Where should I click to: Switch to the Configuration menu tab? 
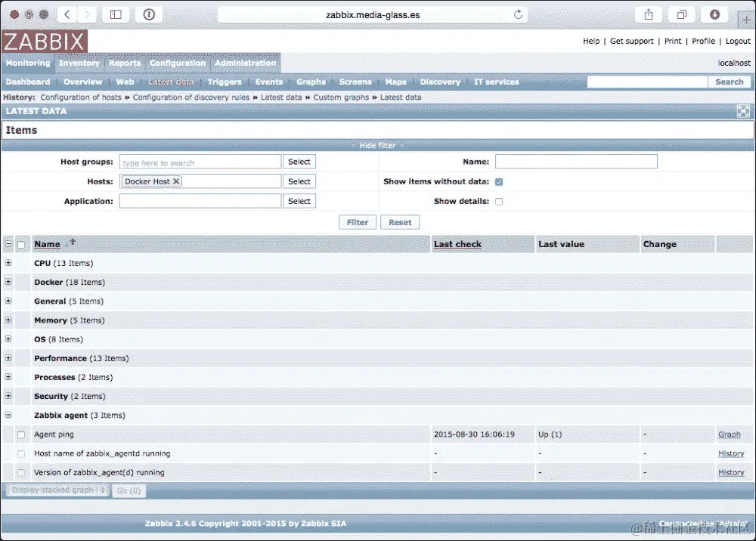pos(177,63)
